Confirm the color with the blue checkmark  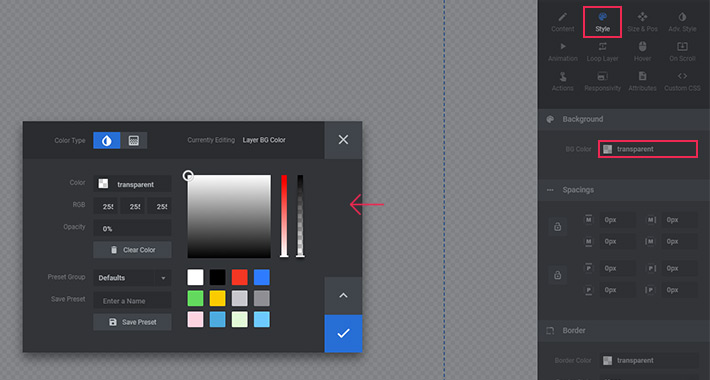coord(343,333)
